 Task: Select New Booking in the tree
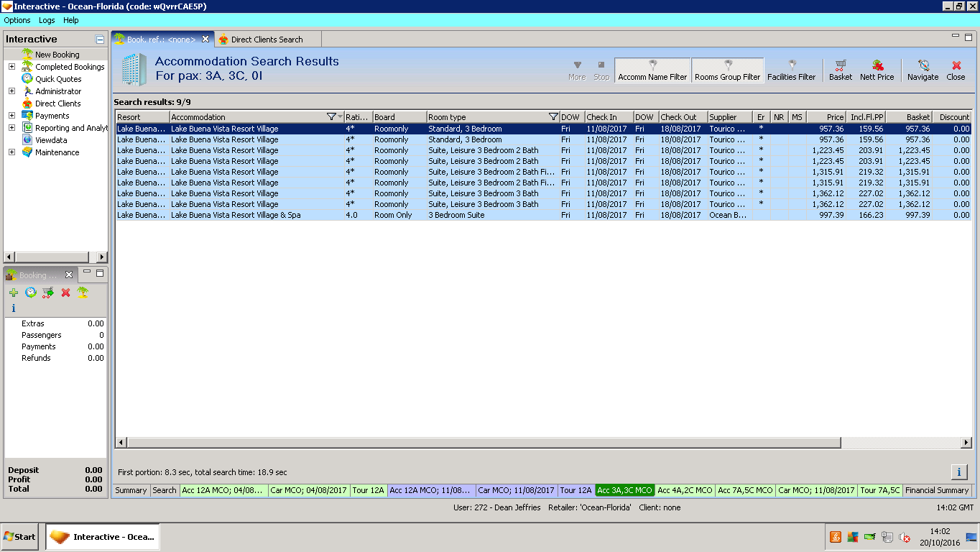click(57, 55)
